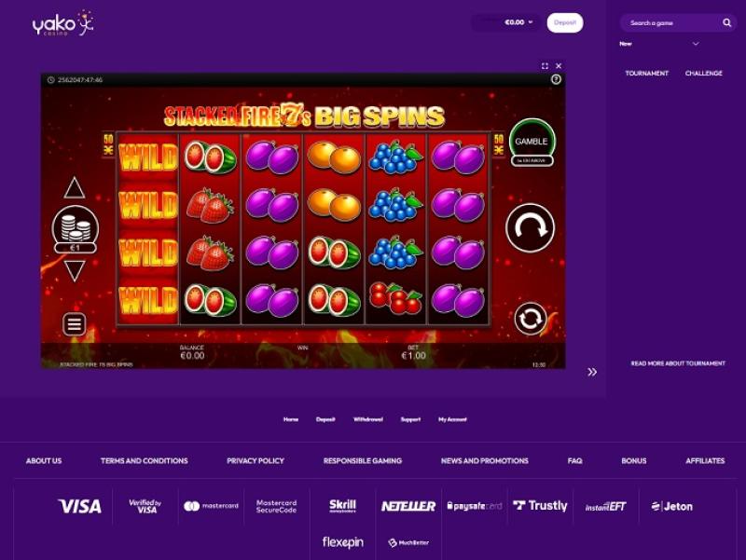Viewport: 746px width, 560px height.
Task: Spin the slot reels
Action: point(530,227)
